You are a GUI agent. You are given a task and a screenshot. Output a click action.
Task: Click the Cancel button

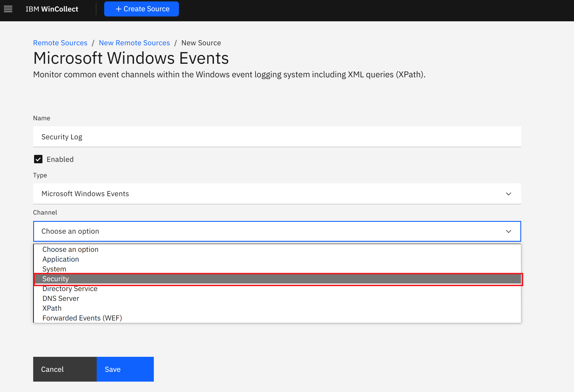pyautogui.click(x=65, y=369)
